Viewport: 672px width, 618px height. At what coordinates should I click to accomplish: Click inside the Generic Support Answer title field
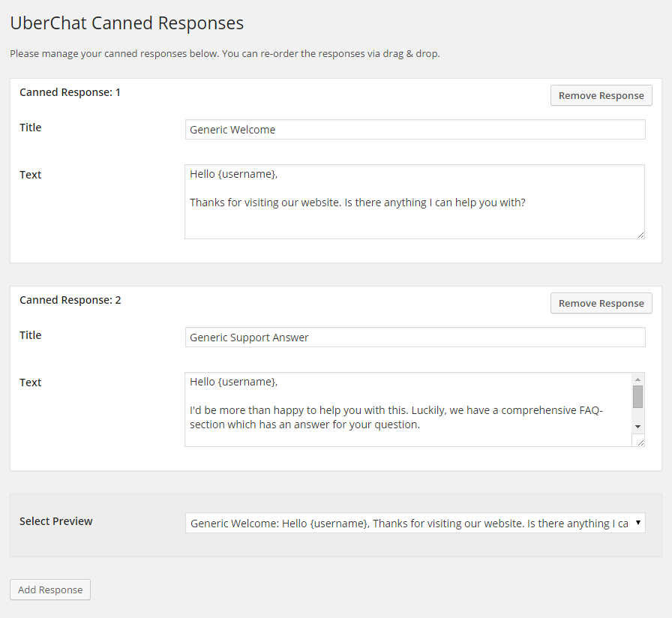pos(415,337)
